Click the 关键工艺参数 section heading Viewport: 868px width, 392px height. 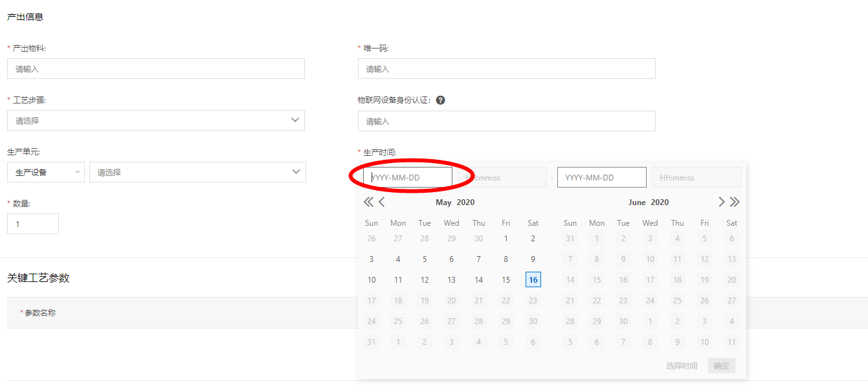click(38, 278)
